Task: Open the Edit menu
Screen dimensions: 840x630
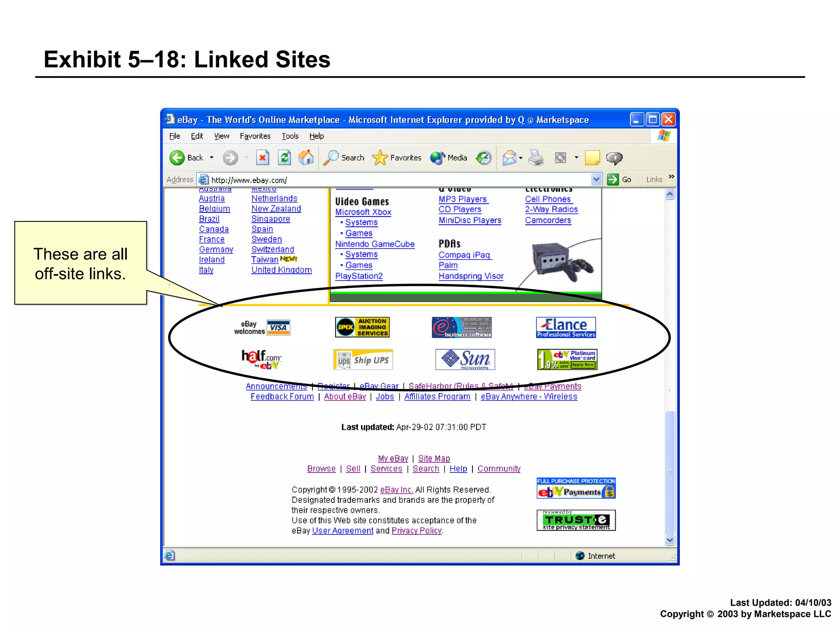Action: [197, 136]
